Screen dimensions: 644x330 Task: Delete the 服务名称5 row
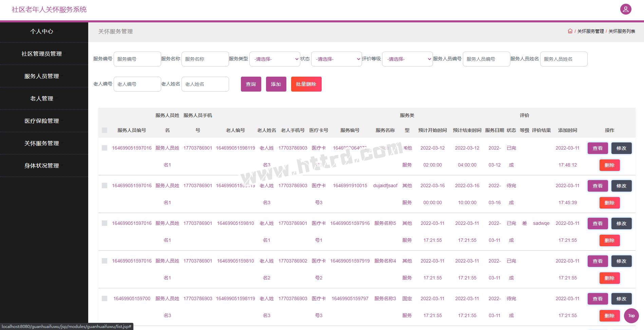pos(610,240)
